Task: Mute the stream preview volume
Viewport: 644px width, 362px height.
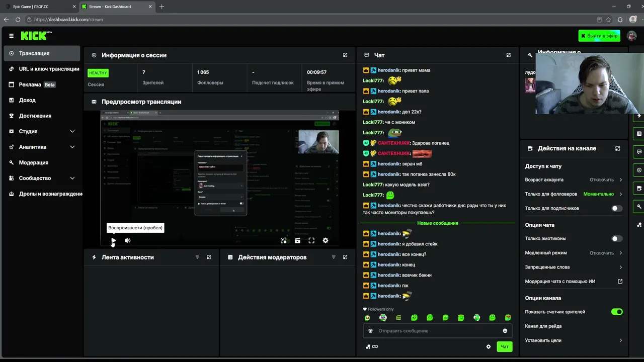Action: [x=128, y=241]
